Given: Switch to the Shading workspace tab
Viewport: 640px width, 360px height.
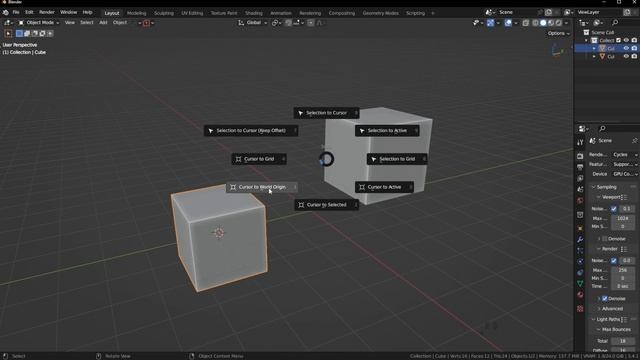Looking at the screenshot, I should [253, 13].
